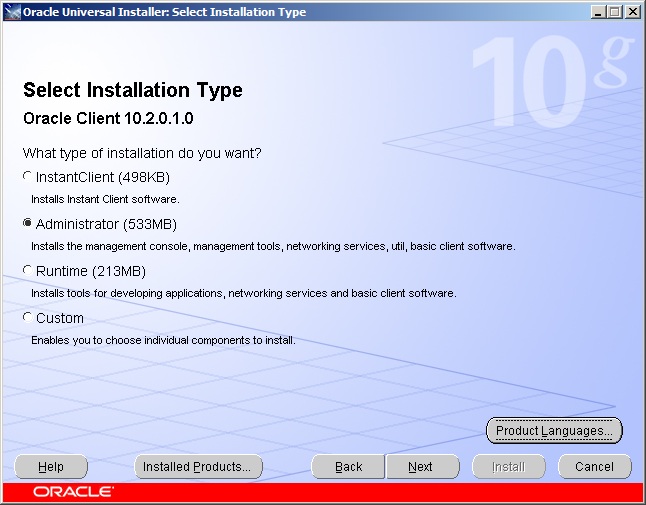Proceed with the Next button
Image resolution: width=646 pixels, height=505 pixels.
tap(423, 467)
